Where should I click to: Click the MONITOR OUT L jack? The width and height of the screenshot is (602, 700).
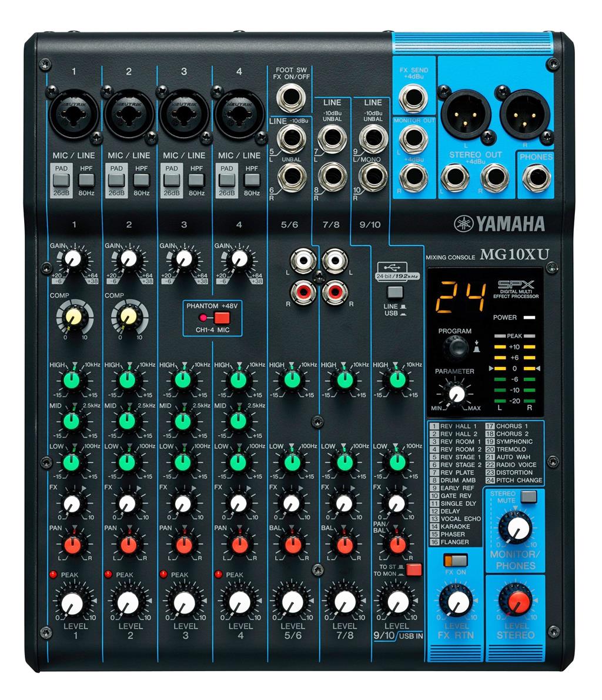[414, 139]
